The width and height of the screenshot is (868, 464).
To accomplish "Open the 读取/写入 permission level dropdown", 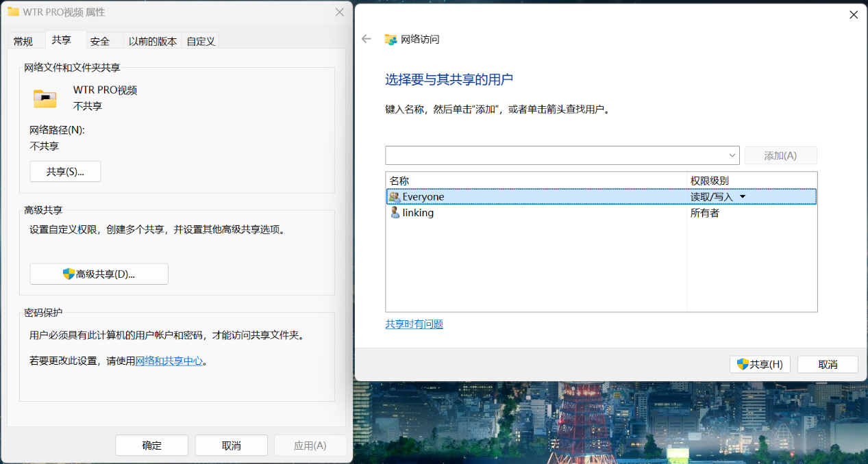I will (743, 197).
